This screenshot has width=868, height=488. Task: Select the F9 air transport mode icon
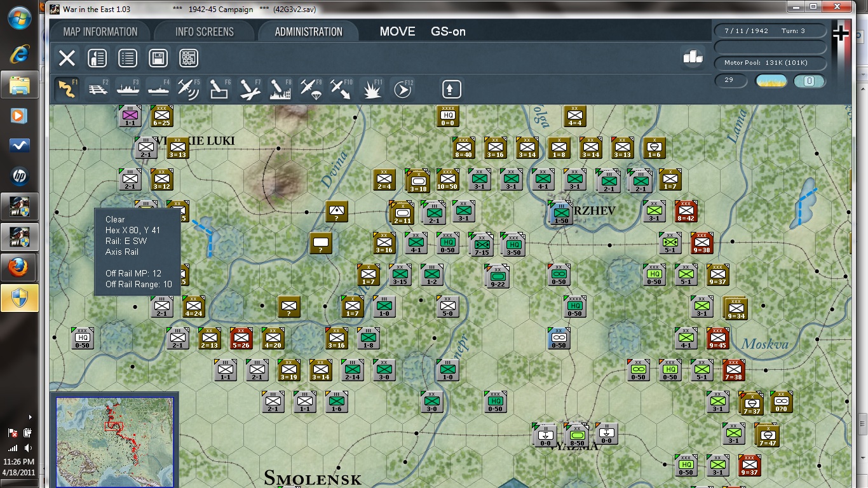[311, 89]
